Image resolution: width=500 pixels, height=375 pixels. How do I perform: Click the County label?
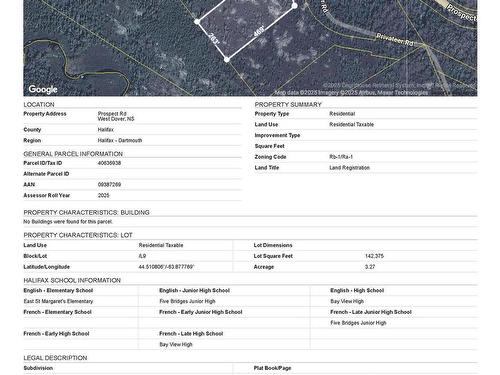pos(32,130)
